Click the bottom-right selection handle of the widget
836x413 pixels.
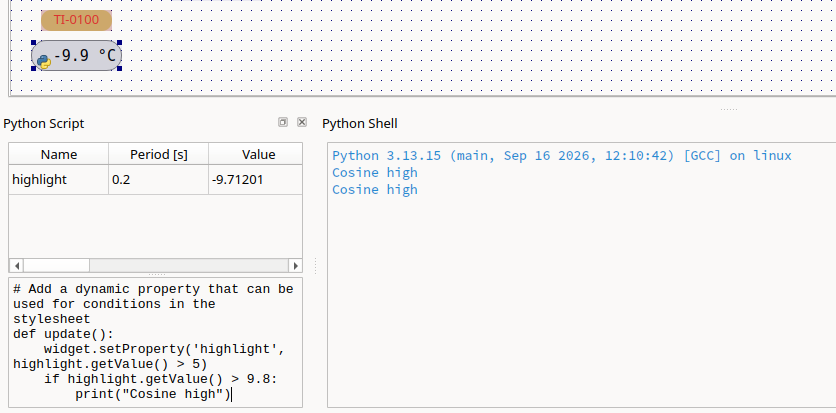[x=119, y=68]
